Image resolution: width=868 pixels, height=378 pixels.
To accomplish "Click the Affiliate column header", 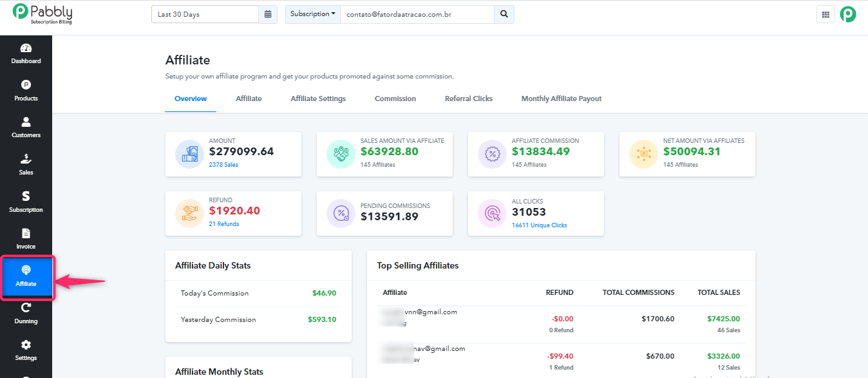I will pos(395,292).
